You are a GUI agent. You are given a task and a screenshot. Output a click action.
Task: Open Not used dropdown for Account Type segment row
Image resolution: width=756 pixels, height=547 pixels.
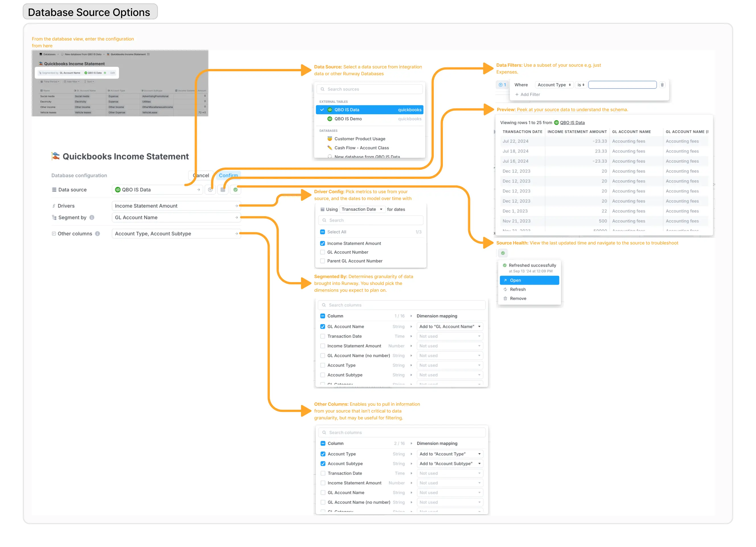coord(450,365)
